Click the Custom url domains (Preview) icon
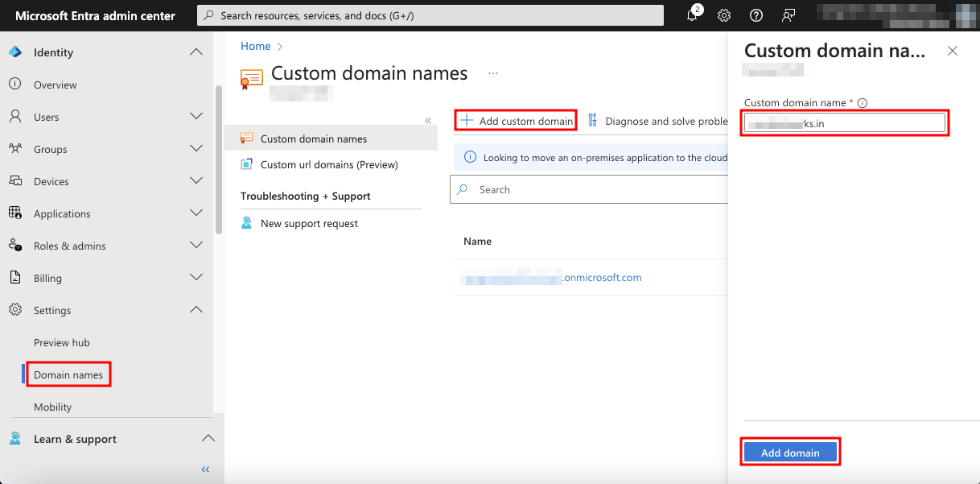The image size is (980, 484). pyautogui.click(x=247, y=164)
